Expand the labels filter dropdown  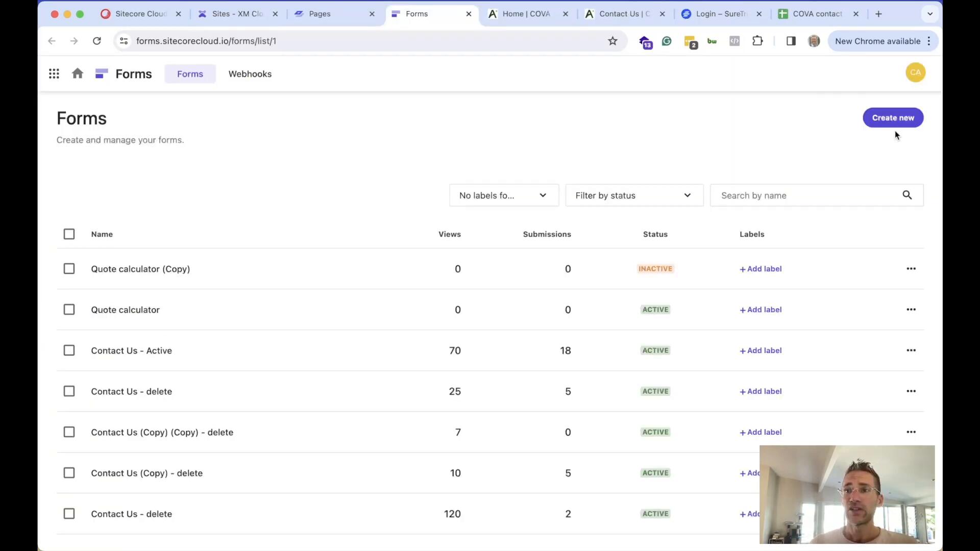coord(504,195)
